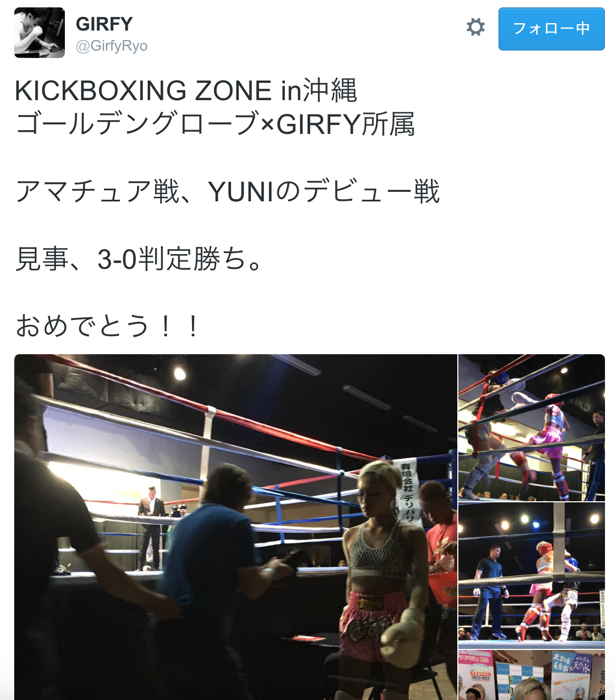The height and width of the screenshot is (700, 615).
Task: Click the "おめでとう！！" congratulation text
Action: [x=108, y=326]
